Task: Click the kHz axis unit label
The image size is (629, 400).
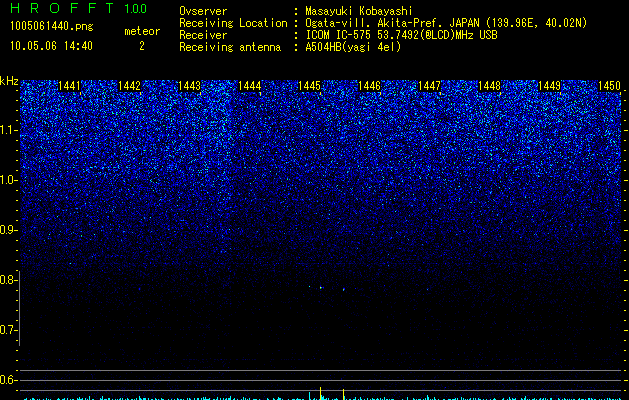Action: (9, 81)
